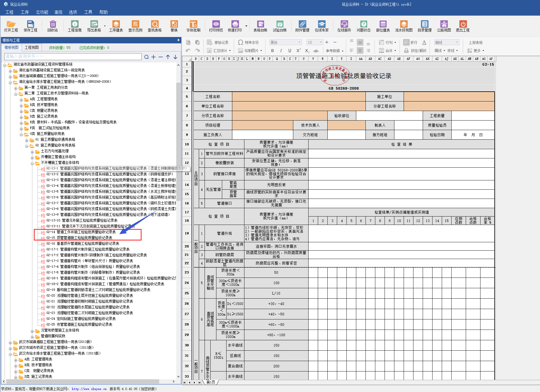The width and height of the screenshot is (540, 392).
Task: Open the www.zhuyew.cn link
Action: [x=89, y=389]
